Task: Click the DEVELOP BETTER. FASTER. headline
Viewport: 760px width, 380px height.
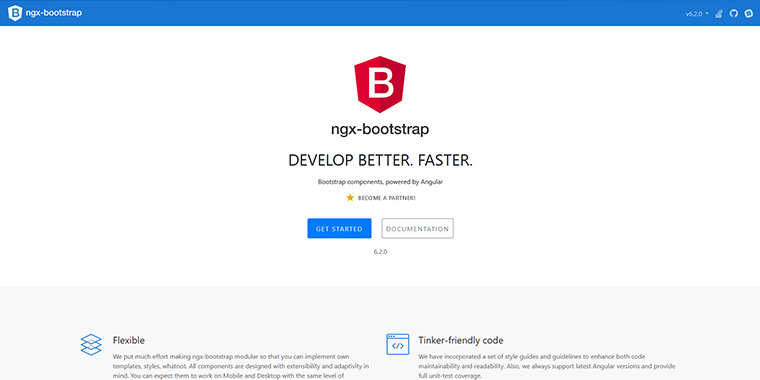Action: pyautogui.click(x=380, y=160)
